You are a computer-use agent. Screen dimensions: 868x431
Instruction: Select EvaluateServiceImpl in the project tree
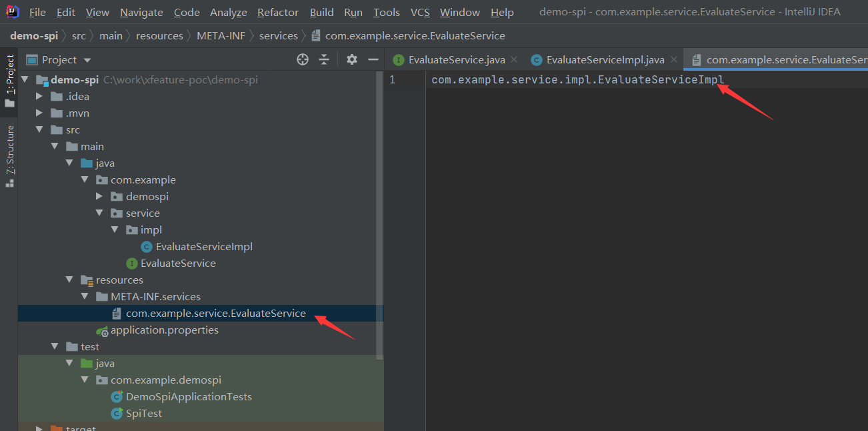coord(204,247)
